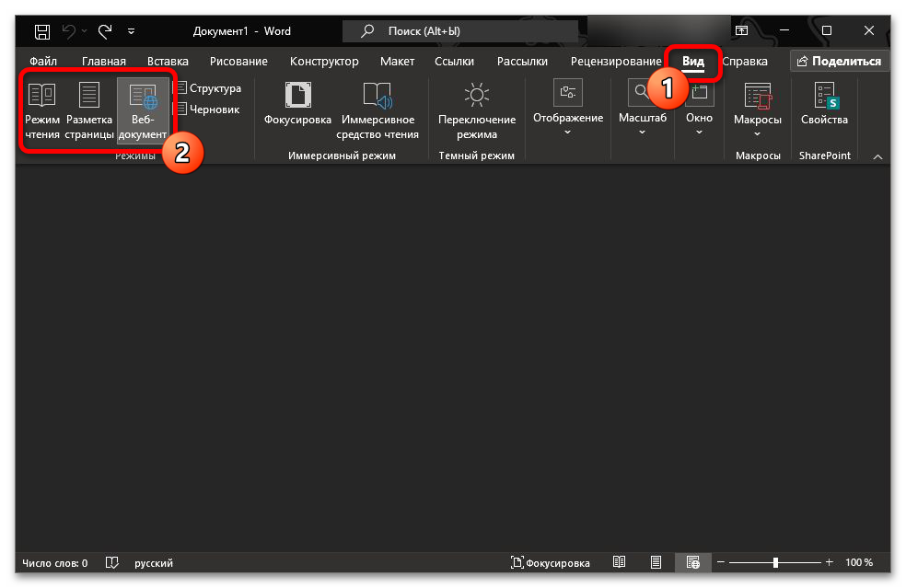The width and height of the screenshot is (906, 588).
Task: Launch Иммерсивное средство чтения
Action: (378, 110)
